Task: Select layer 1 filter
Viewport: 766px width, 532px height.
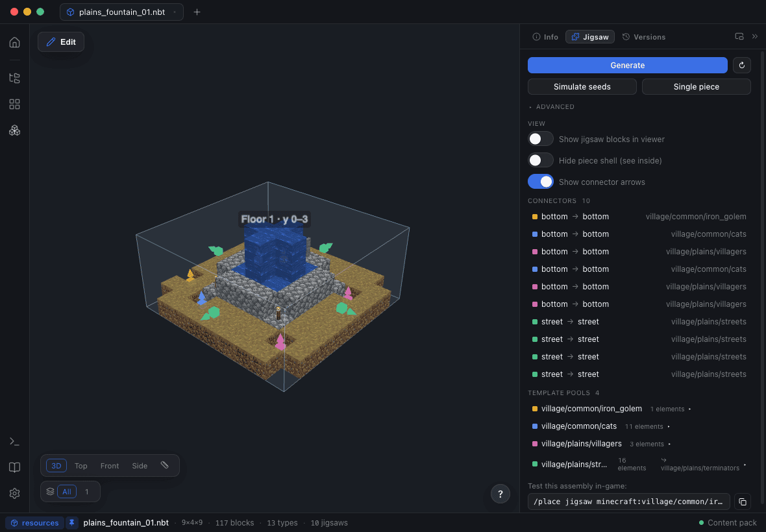Action: 87,492
